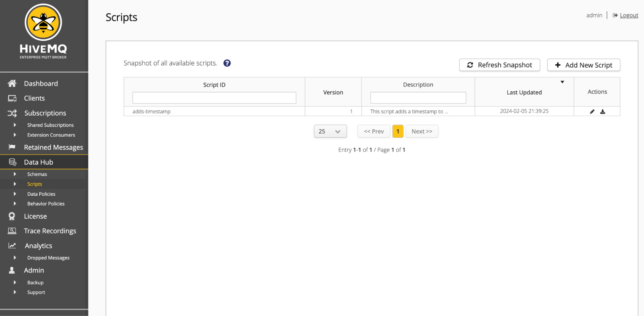The height and width of the screenshot is (316, 644).
Task: Click the Data Hub database icon
Action: pos(12,162)
